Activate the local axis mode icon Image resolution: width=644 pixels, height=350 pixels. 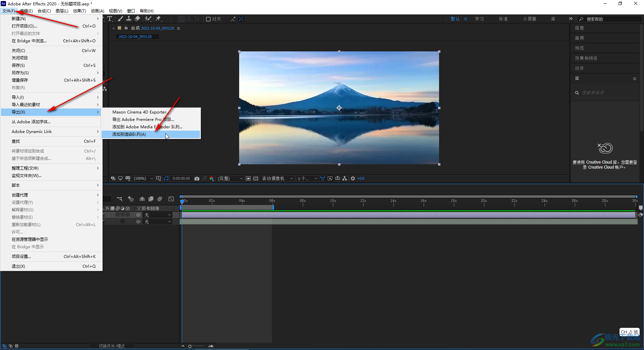pyautogui.click(x=181, y=19)
